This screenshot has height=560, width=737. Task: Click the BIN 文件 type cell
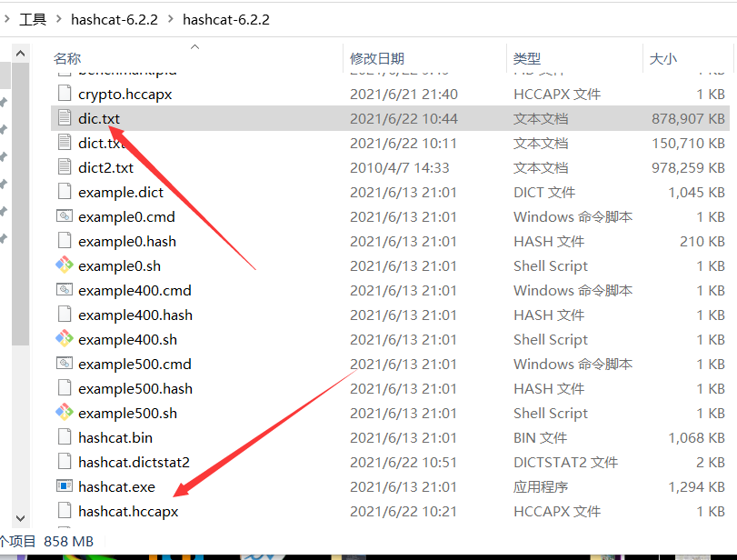(x=540, y=438)
